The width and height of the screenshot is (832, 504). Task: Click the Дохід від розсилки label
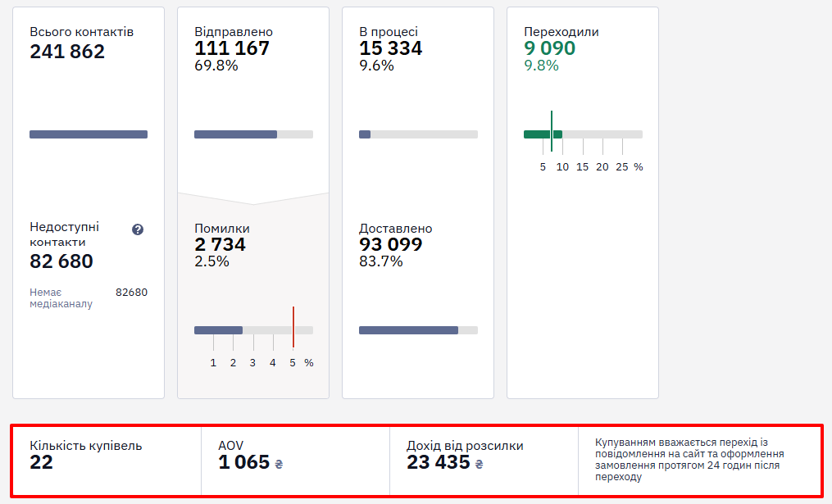(465, 446)
